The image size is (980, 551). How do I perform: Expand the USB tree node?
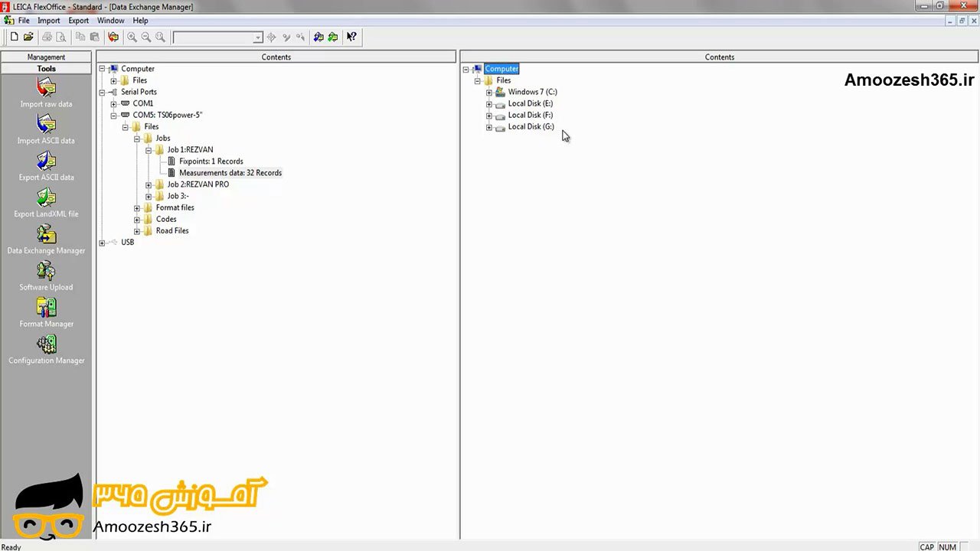102,243
